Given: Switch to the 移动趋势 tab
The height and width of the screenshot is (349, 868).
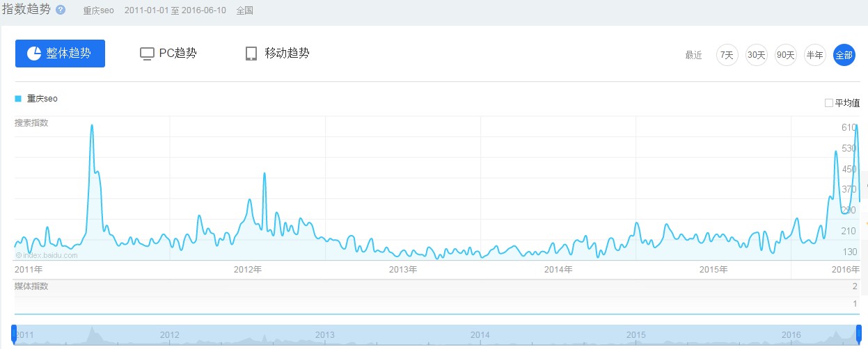Looking at the screenshot, I should pyautogui.click(x=277, y=54).
